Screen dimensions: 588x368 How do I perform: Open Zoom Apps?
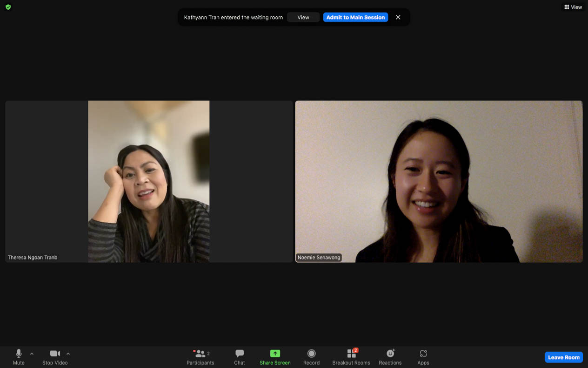(x=423, y=357)
